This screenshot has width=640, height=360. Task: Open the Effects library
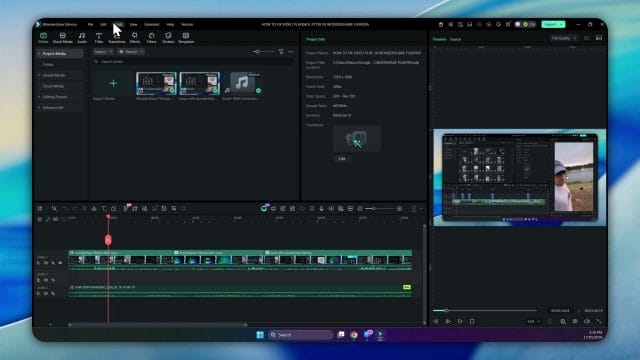pos(135,38)
